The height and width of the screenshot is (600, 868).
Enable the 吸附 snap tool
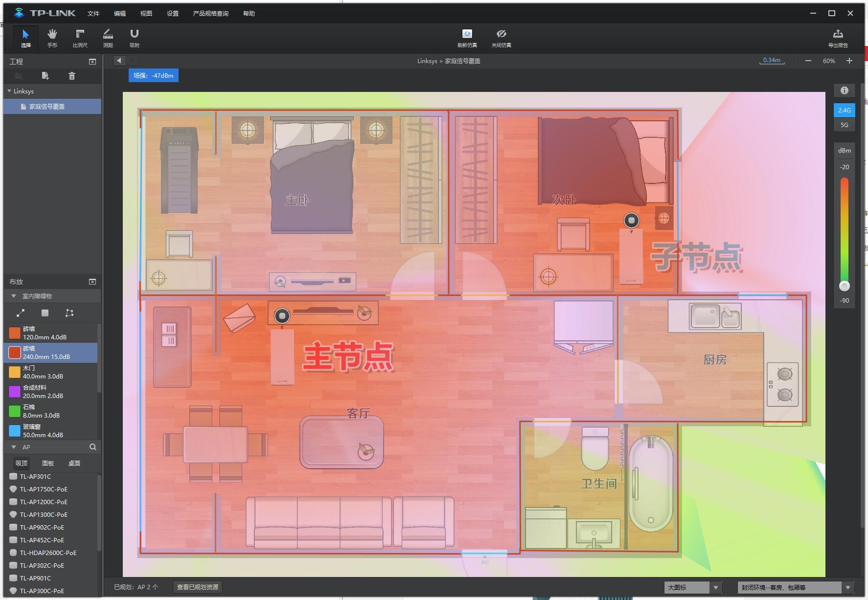[x=135, y=38]
